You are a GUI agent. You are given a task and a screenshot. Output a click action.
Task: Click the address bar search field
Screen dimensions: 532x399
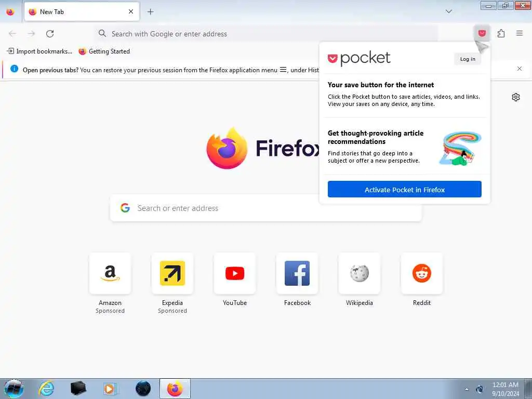pos(267,34)
